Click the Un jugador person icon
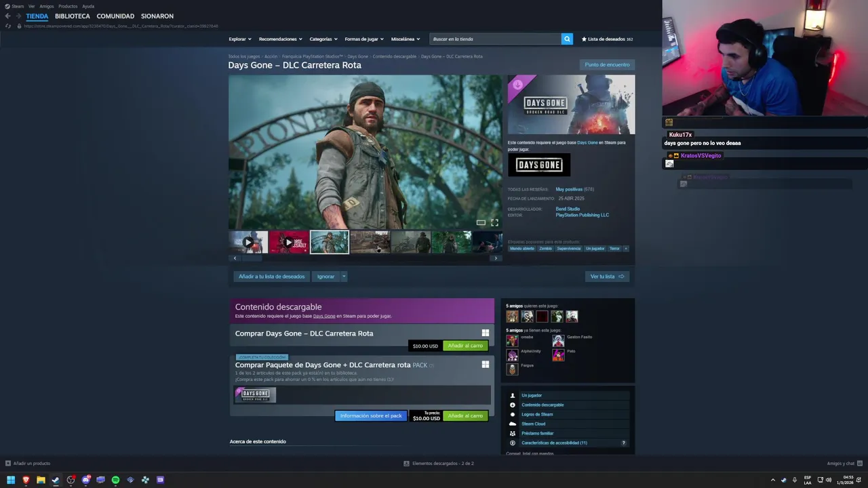The width and height of the screenshot is (868, 488). tap(513, 395)
